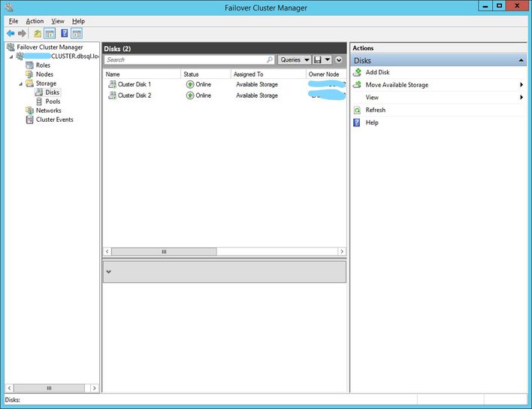Screen dimensions: 532x409
Task: Sort by the Status column header
Action: (x=206, y=74)
